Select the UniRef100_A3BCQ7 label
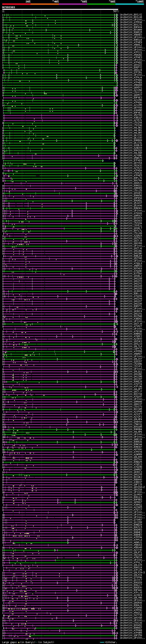 tap(131, 118)
